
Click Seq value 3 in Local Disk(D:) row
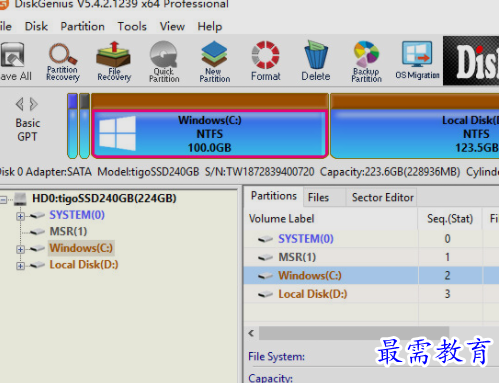447,294
